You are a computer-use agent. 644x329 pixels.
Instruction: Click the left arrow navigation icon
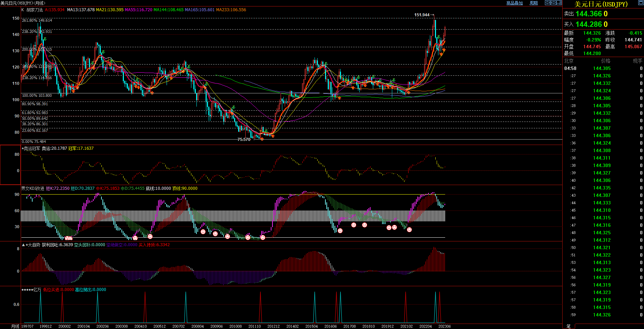547,3
